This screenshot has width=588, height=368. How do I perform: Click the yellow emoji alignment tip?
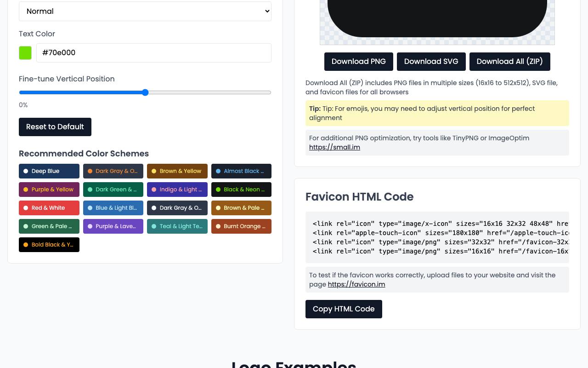click(437, 113)
